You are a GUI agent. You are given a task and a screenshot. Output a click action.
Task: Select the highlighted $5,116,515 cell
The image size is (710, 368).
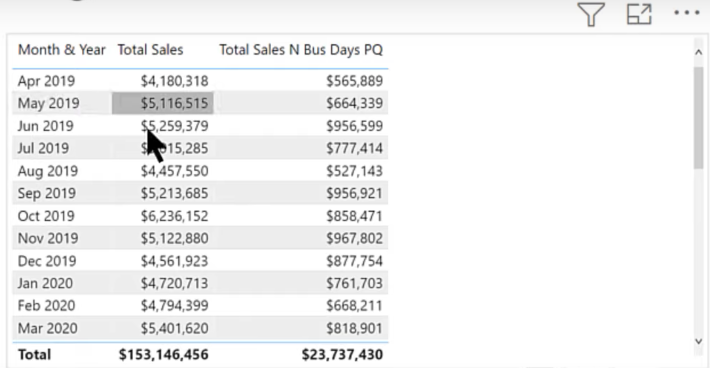coord(163,103)
